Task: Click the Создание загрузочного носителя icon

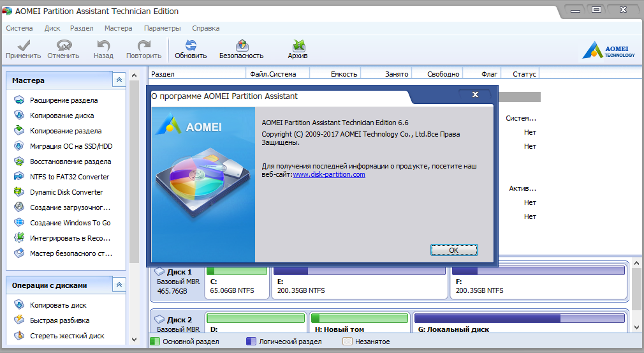Action: coord(19,207)
